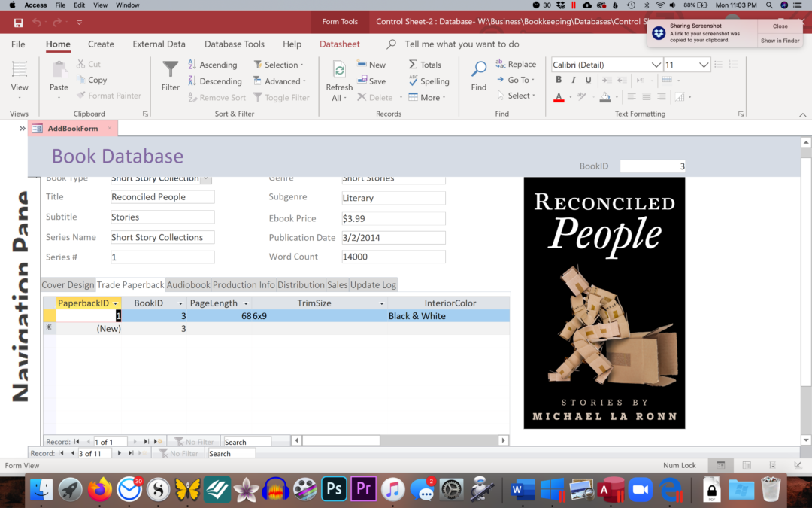Open the View button in ribbon

(x=20, y=80)
